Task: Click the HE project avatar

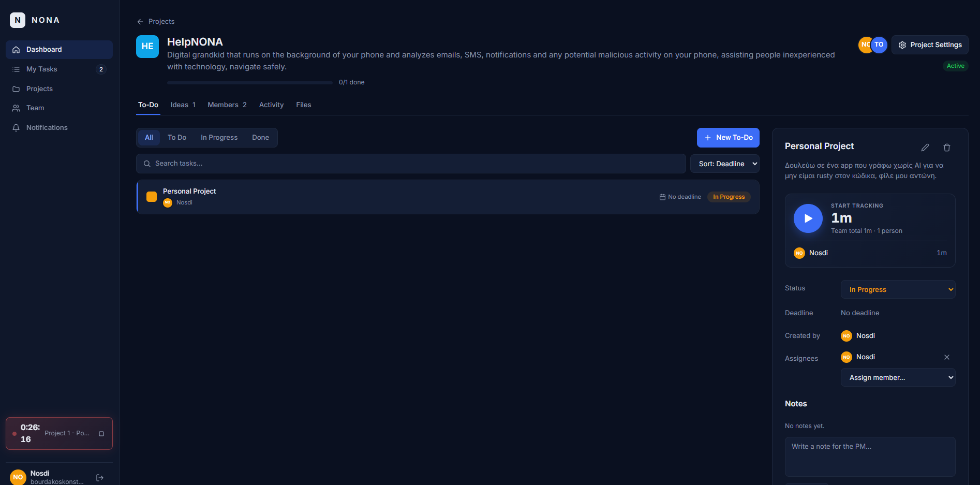Action: (147, 47)
